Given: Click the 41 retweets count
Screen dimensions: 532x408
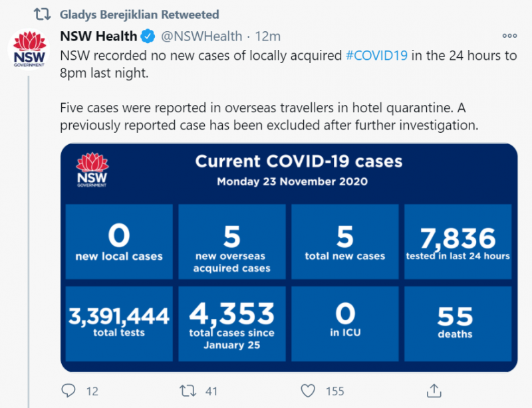Looking at the screenshot, I should [211, 391].
